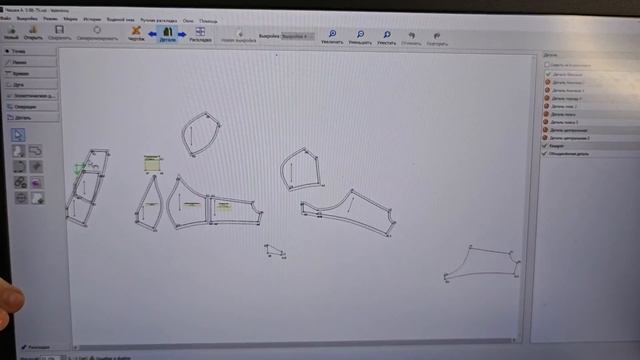Select the circular arrows tool icon
640x360 pixels.
coord(19,167)
